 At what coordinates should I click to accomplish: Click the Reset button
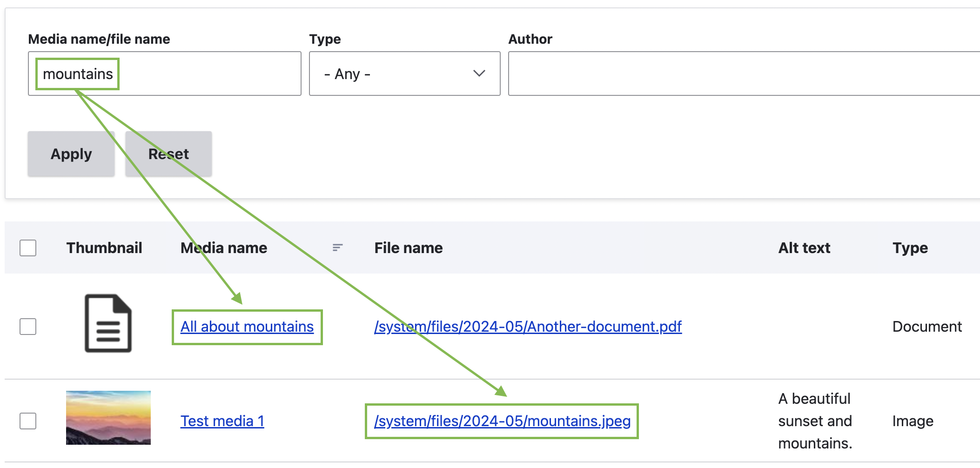pyautogui.click(x=168, y=154)
